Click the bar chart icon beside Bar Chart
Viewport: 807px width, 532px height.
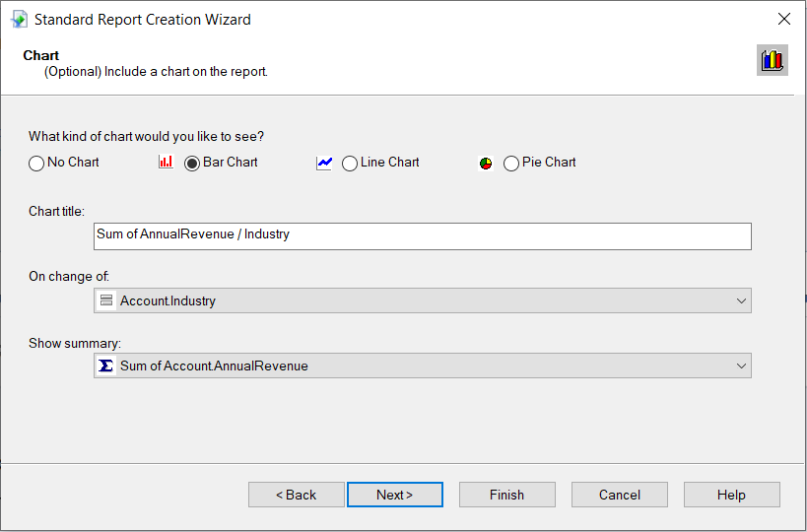click(x=166, y=163)
